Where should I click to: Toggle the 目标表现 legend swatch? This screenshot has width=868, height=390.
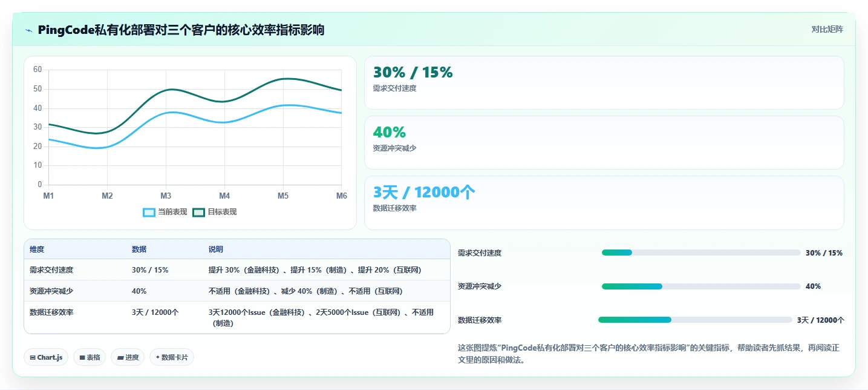198,212
